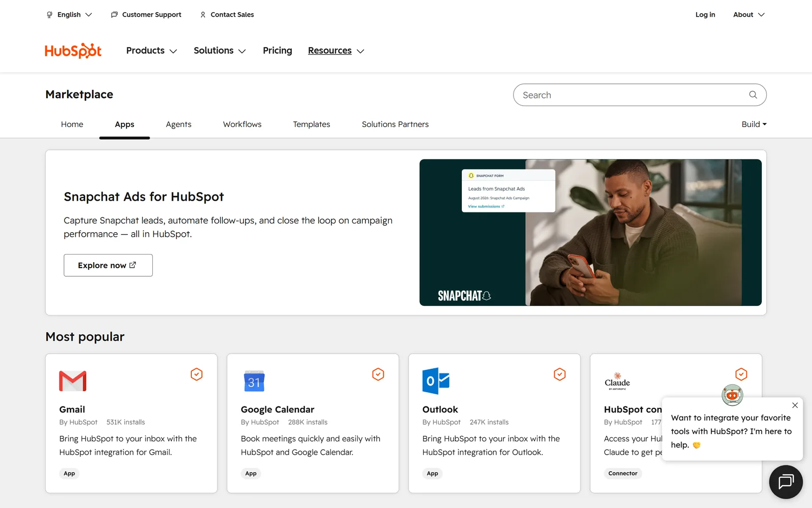Screen dimensions: 812x508
Task: Expand the About menu
Action: pos(749,15)
